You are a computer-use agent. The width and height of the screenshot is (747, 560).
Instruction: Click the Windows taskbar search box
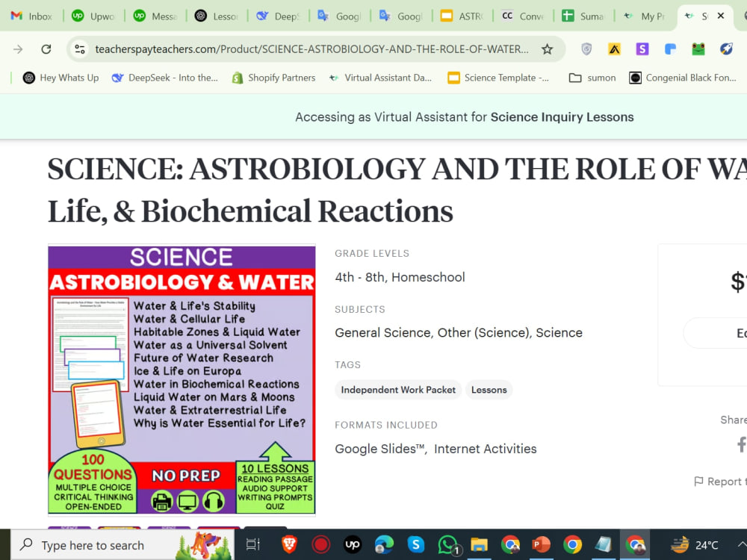(123, 545)
